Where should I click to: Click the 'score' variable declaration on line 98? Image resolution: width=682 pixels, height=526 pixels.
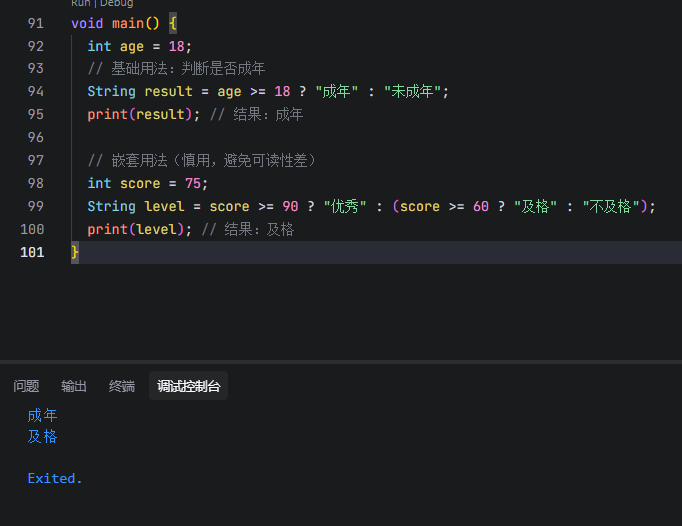(140, 183)
